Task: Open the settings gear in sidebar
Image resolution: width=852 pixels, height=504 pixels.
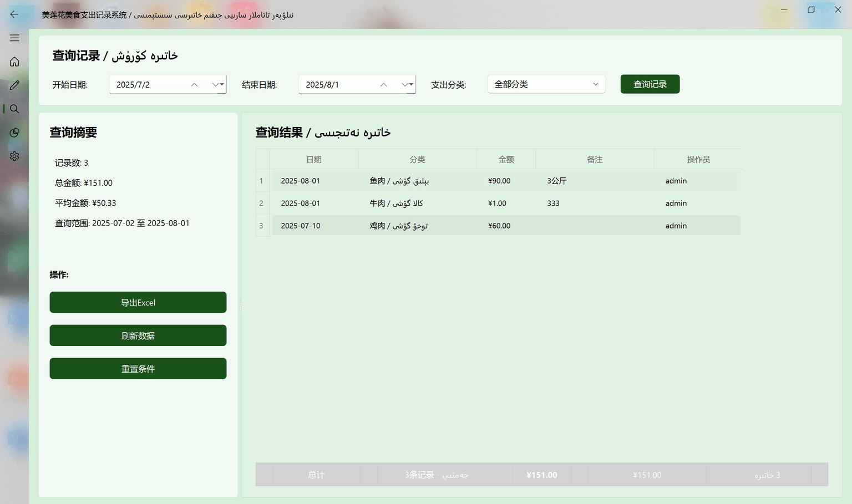Action: coord(14,156)
